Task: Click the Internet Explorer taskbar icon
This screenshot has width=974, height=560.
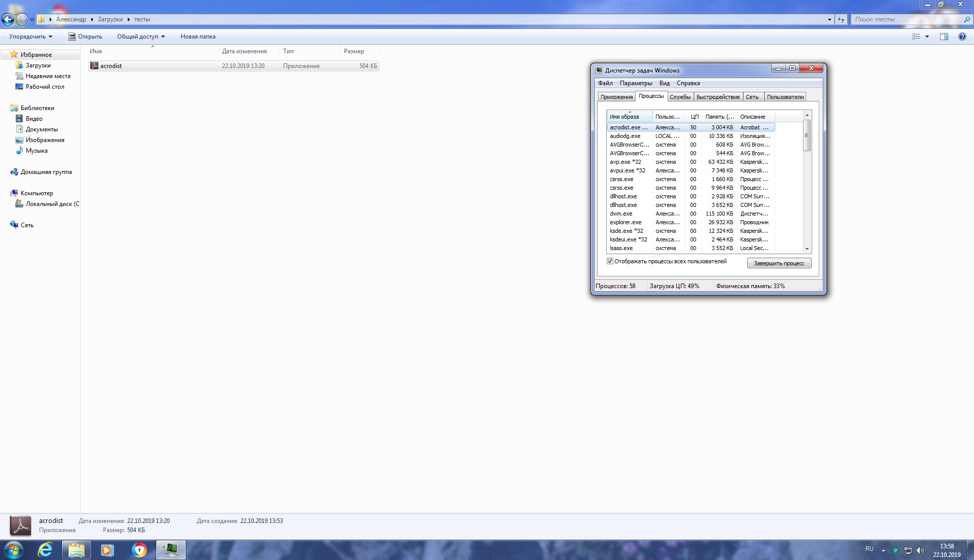Action: [45, 550]
